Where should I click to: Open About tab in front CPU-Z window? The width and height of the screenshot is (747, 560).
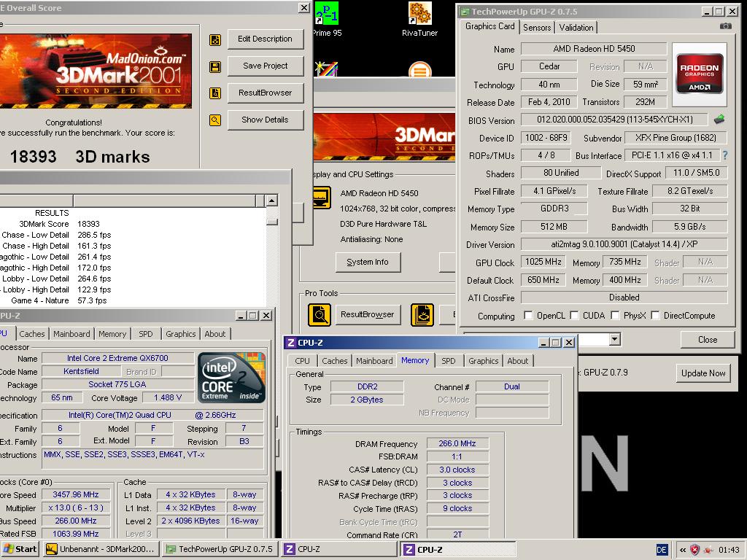tap(517, 361)
